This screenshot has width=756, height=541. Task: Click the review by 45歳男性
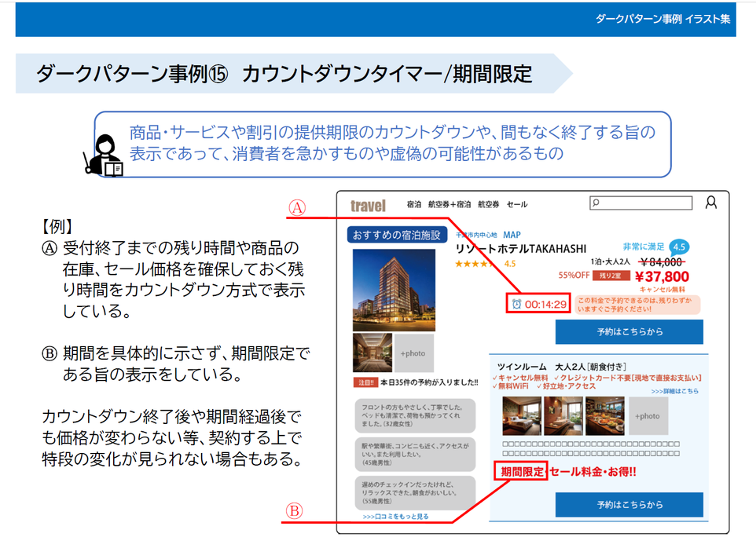click(x=415, y=455)
